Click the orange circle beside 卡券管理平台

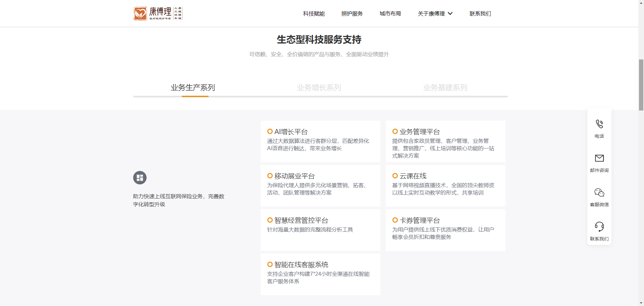click(395, 220)
